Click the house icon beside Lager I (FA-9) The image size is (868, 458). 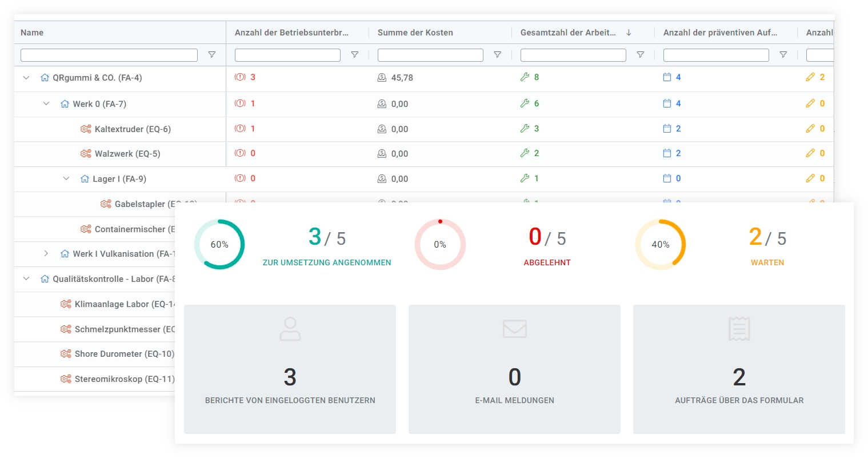point(85,179)
